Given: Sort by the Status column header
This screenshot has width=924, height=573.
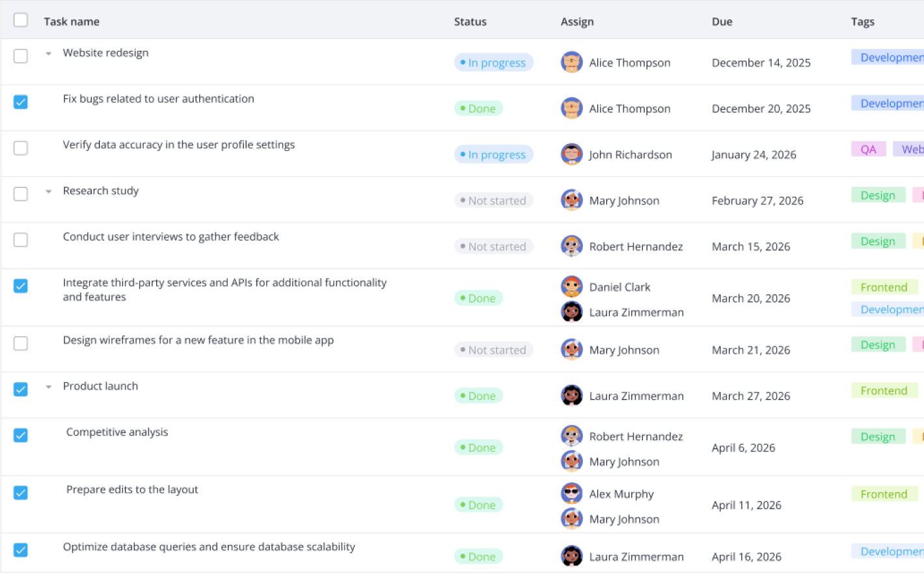Looking at the screenshot, I should (470, 21).
